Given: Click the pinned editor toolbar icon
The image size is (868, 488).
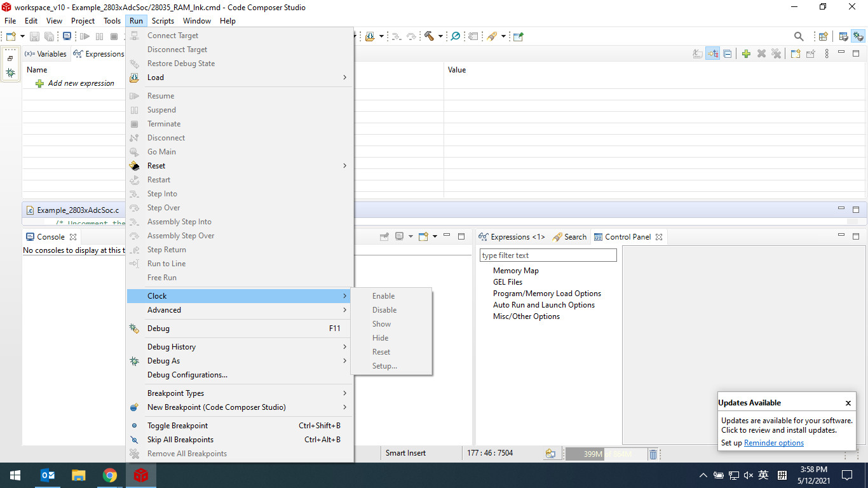Looking at the screenshot, I should (x=519, y=36).
